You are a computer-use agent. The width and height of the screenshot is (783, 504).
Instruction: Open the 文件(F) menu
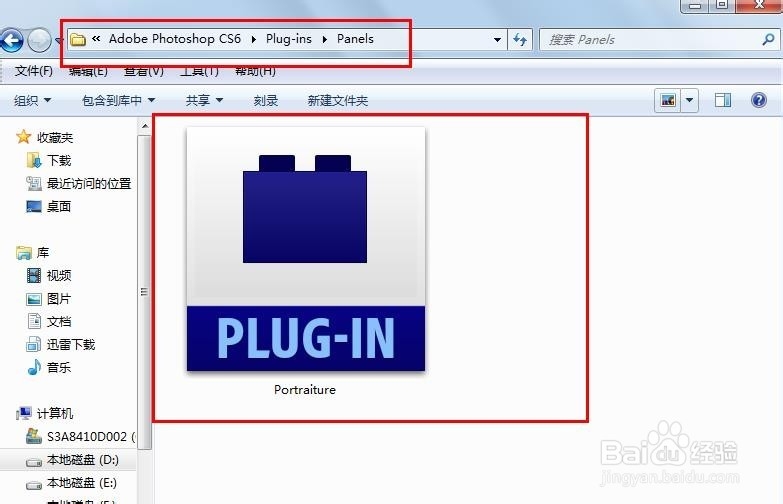point(33,71)
